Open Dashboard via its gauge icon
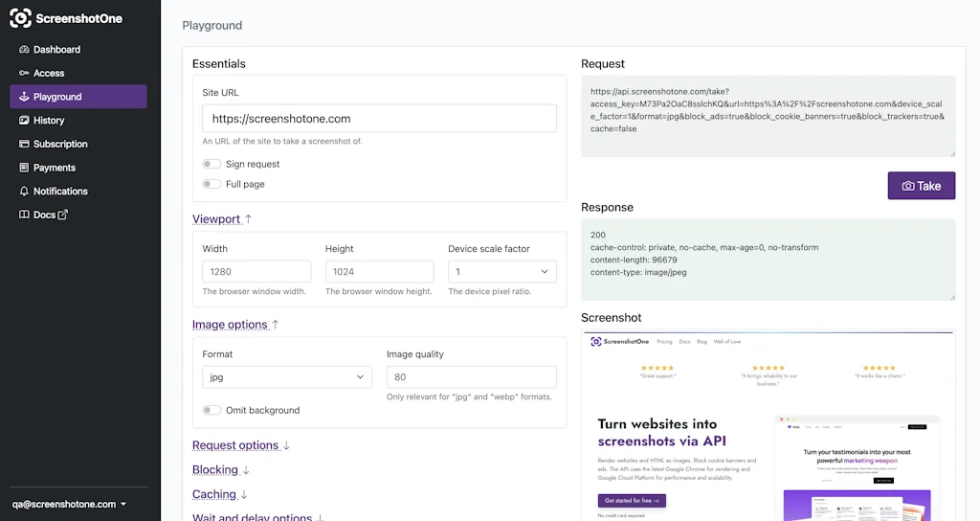The image size is (980, 521). pyautogui.click(x=25, y=50)
